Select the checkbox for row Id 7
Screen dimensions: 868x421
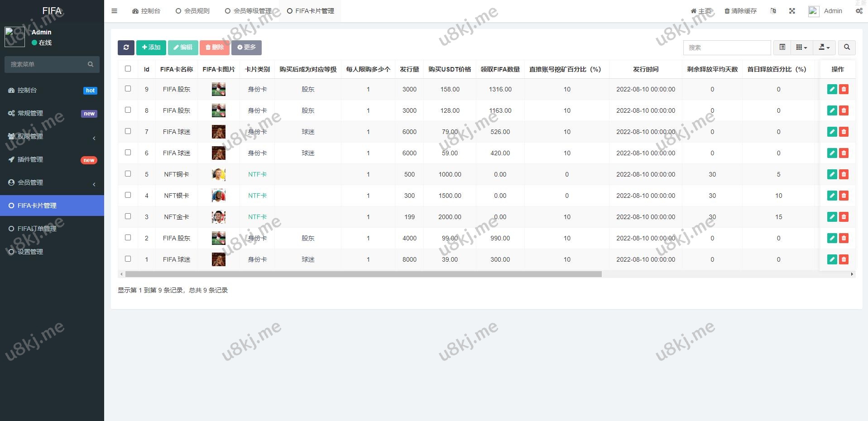pyautogui.click(x=128, y=131)
